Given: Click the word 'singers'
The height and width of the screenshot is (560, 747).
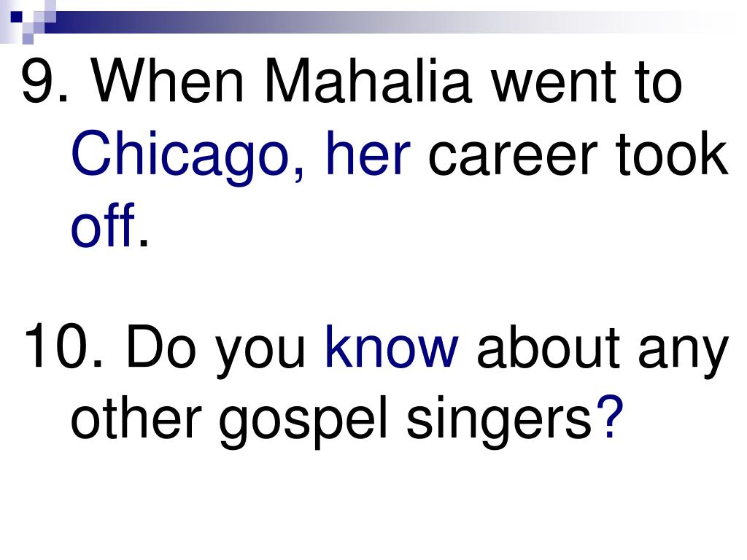Looking at the screenshot, I should (499, 421).
